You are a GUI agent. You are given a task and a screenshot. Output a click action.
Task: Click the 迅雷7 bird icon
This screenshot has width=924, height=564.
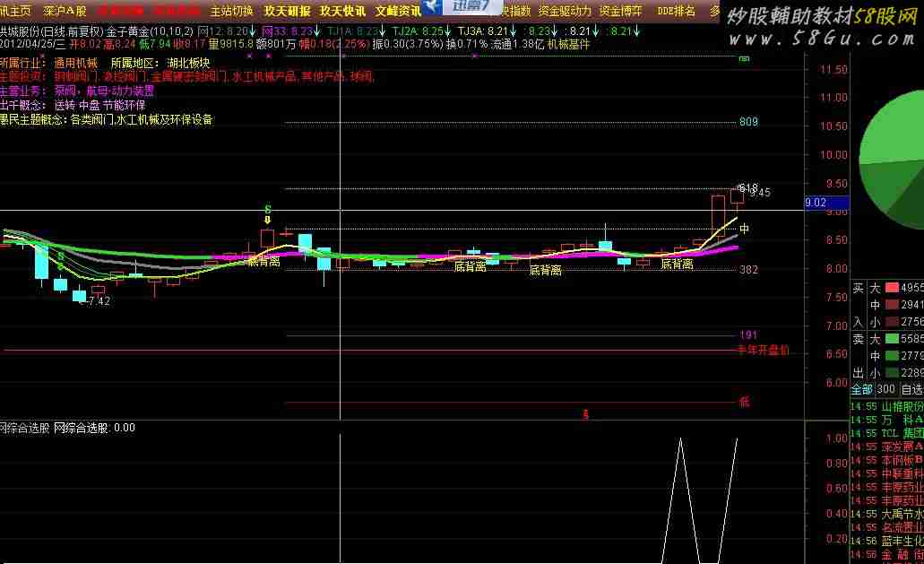tap(433, 6)
